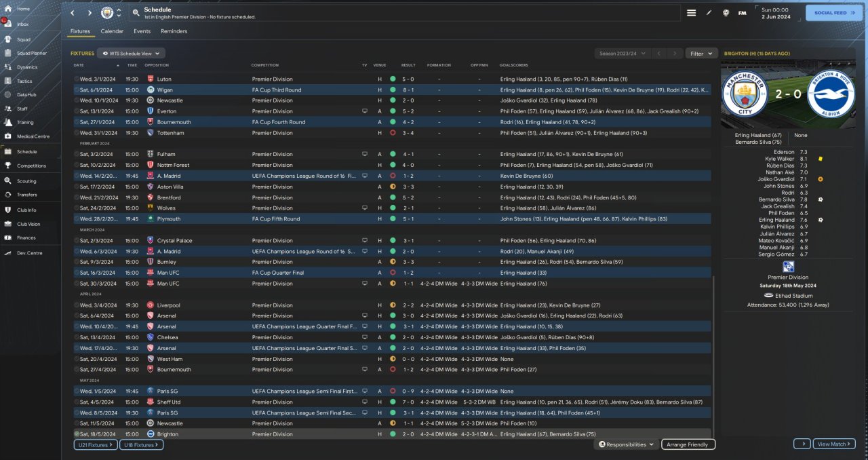Open the Reminders tab

pos(174,31)
